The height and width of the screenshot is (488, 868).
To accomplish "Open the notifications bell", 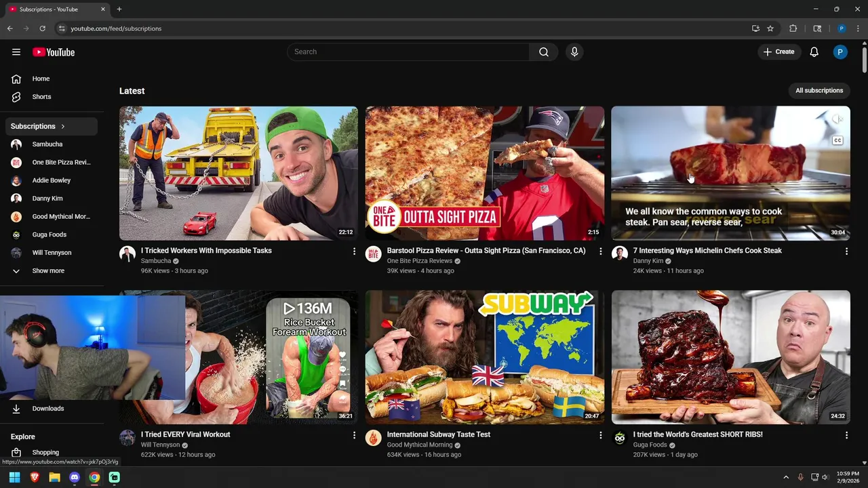I will pyautogui.click(x=814, y=52).
